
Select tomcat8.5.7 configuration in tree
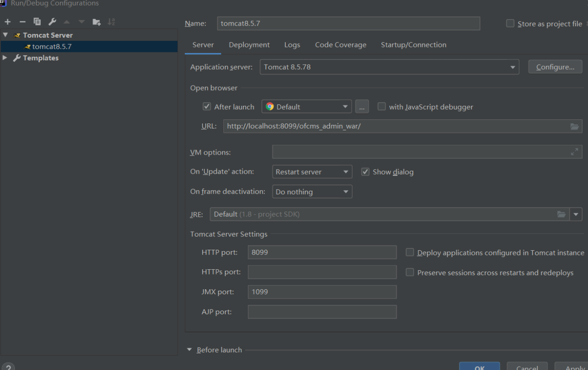tap(89, 46)
